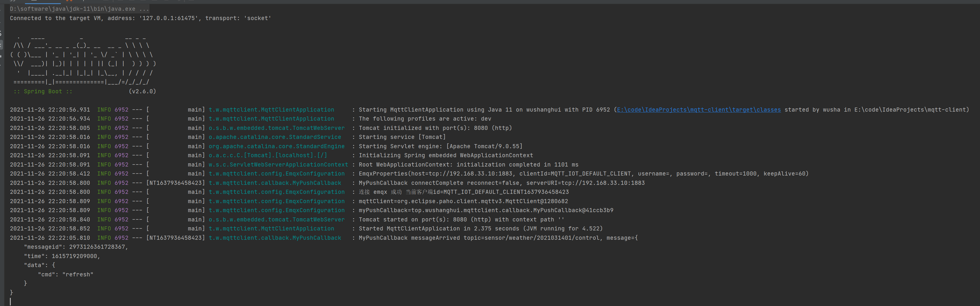Click "Starting Servlet engine: [Apache Tomcat/9.0.55]"
This screenshot has width=980, height=306.
pyautogui.click(x=441, y=146)
